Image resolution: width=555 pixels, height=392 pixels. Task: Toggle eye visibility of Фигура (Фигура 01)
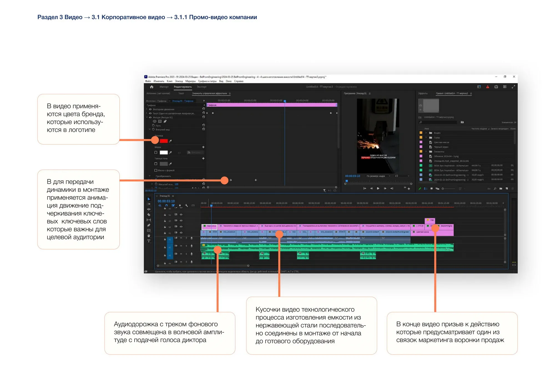[x=150, y=117]
